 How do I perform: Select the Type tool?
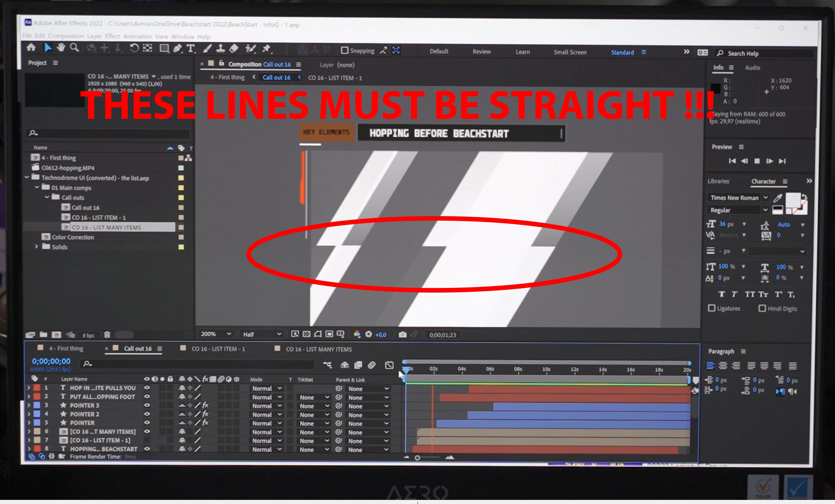(191, 48)
